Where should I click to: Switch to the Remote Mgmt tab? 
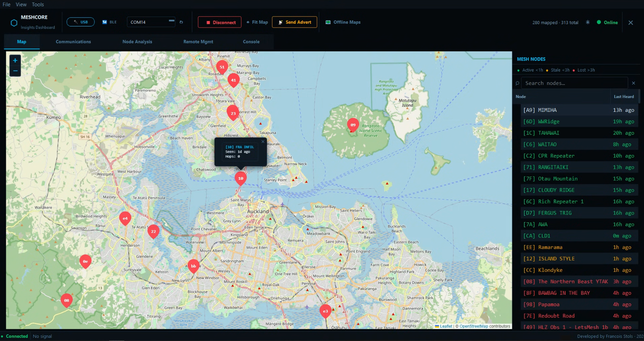[198, 41]
